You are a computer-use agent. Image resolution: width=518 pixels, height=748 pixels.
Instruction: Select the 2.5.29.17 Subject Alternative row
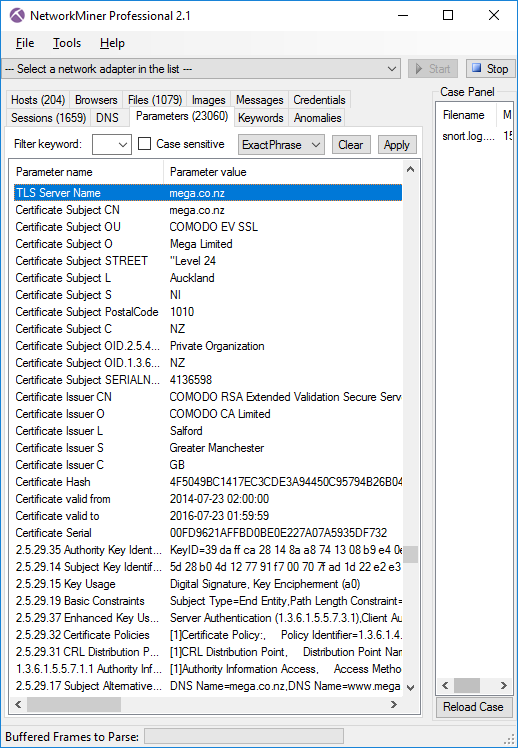coord(208,686)
